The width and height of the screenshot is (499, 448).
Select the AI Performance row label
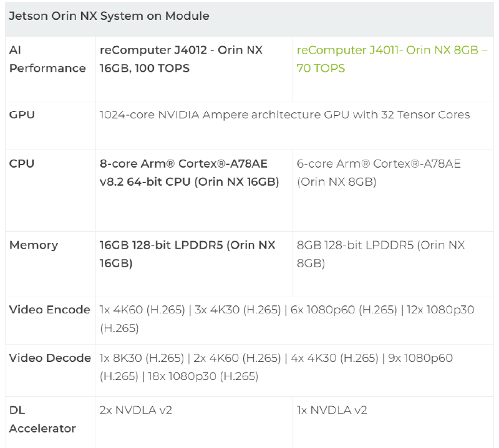click(47, 59)
